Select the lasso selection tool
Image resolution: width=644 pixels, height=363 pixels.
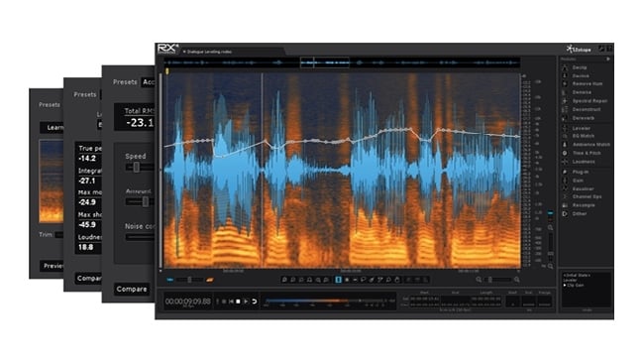(363, 280)
